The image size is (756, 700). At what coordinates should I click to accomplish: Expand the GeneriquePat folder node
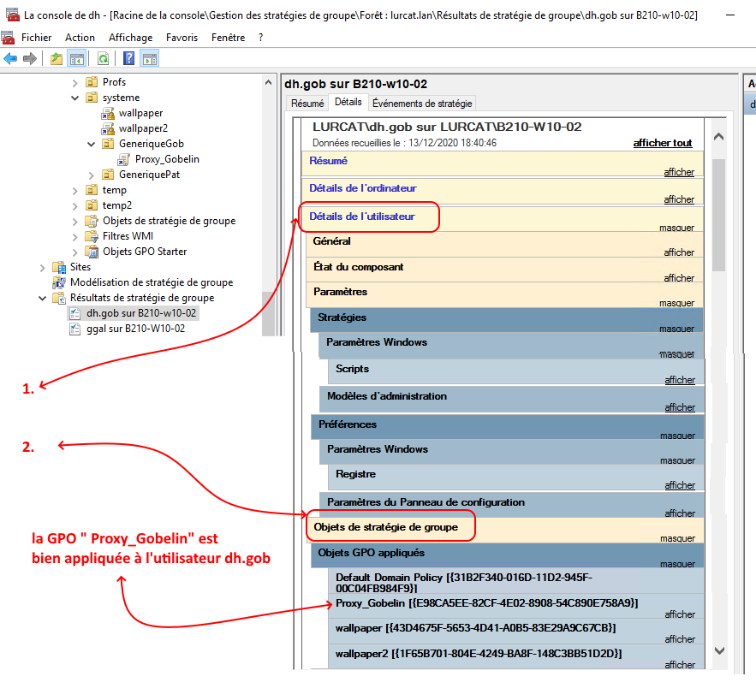[x=92, y=175]
